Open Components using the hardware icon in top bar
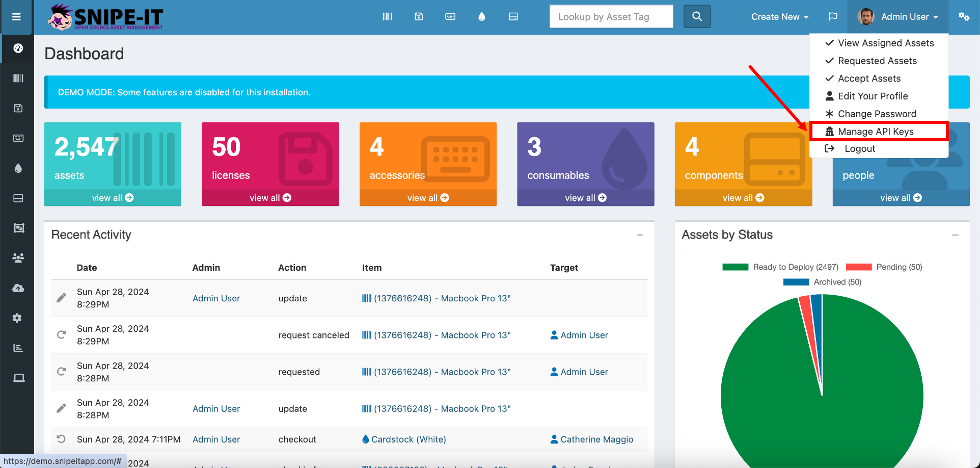The image size is (980, 468). tap(513, 16)
